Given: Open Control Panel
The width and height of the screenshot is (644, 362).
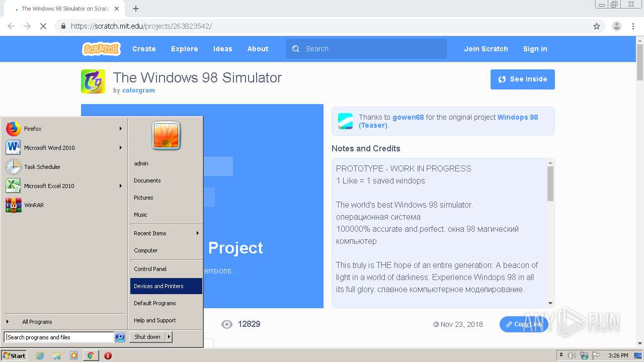Looking at the screenshot, I should [x=166, y=269].
